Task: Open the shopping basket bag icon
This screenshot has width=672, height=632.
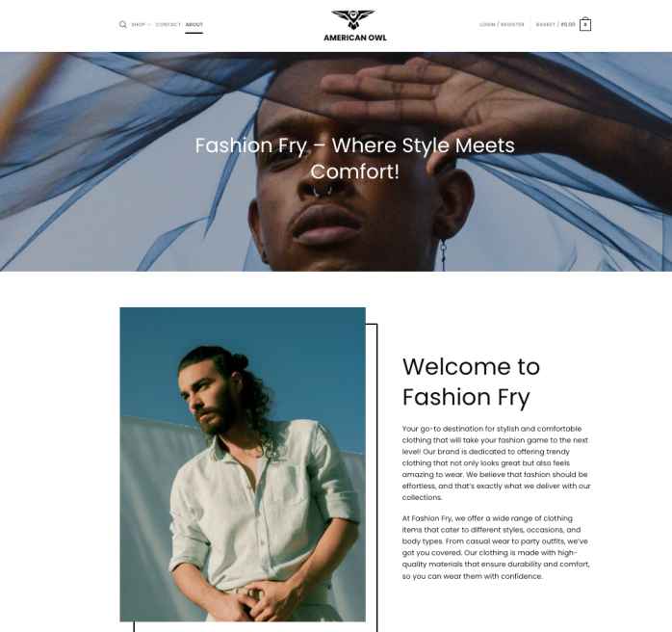Action: point(585,24)
